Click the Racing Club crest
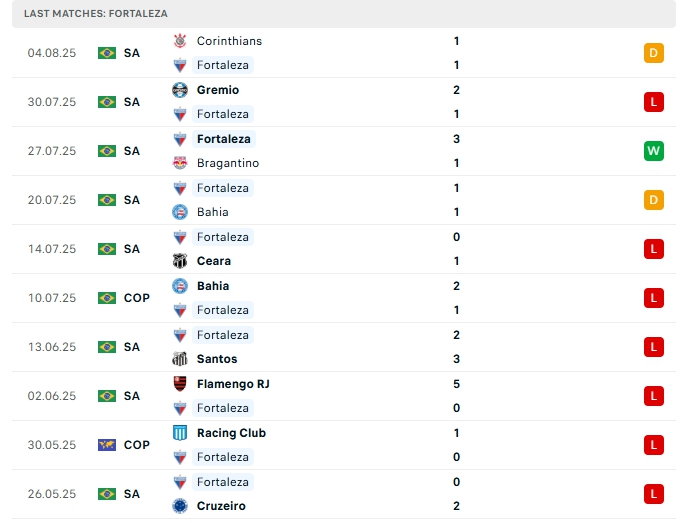 [x=180, y=433]
